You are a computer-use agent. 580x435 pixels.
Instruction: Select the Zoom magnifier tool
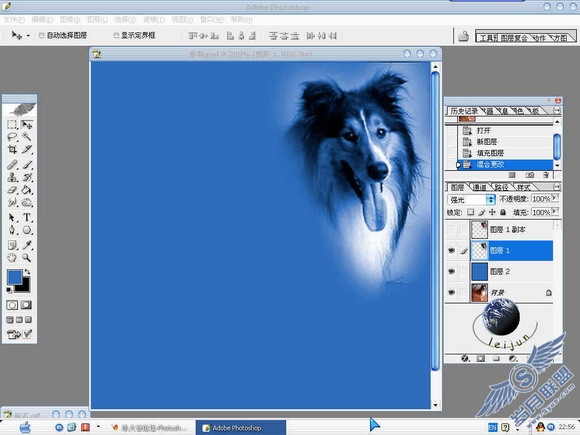pyautogui.click(x=27, y=257)
